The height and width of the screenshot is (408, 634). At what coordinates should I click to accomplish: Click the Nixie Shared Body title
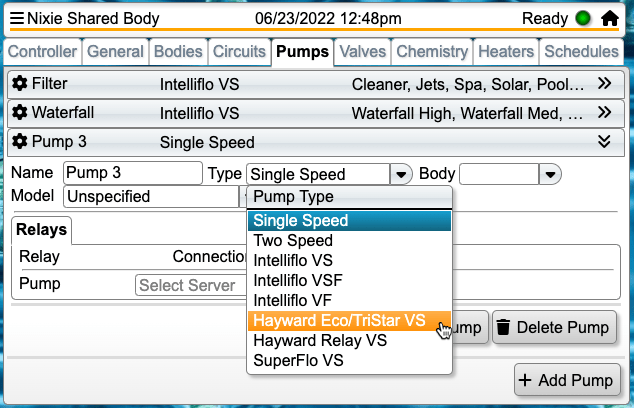[x=93, y=19]
